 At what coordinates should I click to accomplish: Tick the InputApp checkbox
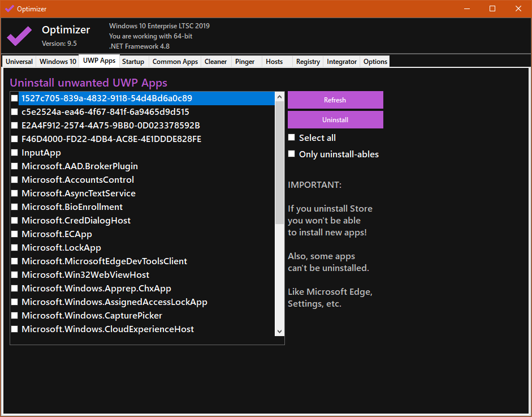[x=15, y=153]
